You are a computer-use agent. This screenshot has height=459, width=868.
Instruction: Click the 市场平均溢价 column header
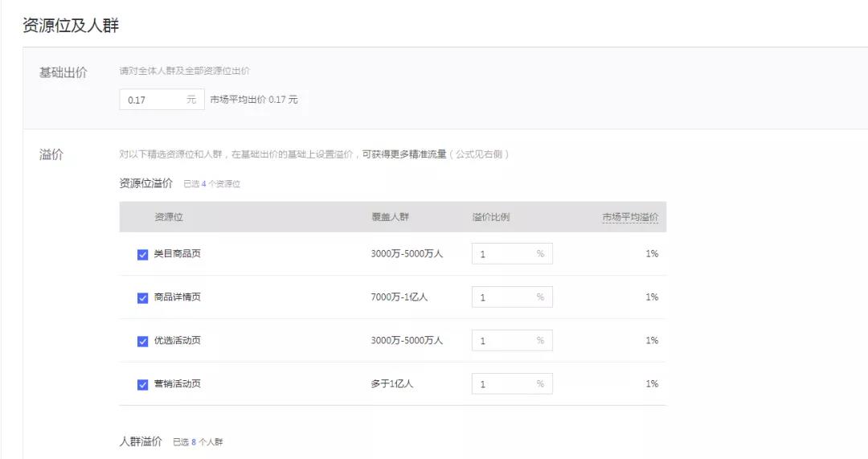630,217
